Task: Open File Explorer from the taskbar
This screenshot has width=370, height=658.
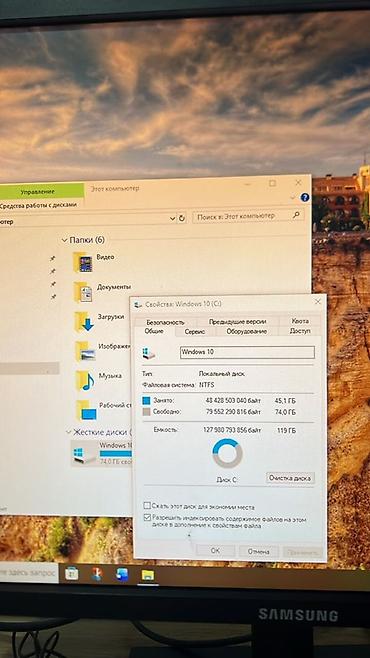Action: click(148, 575)
